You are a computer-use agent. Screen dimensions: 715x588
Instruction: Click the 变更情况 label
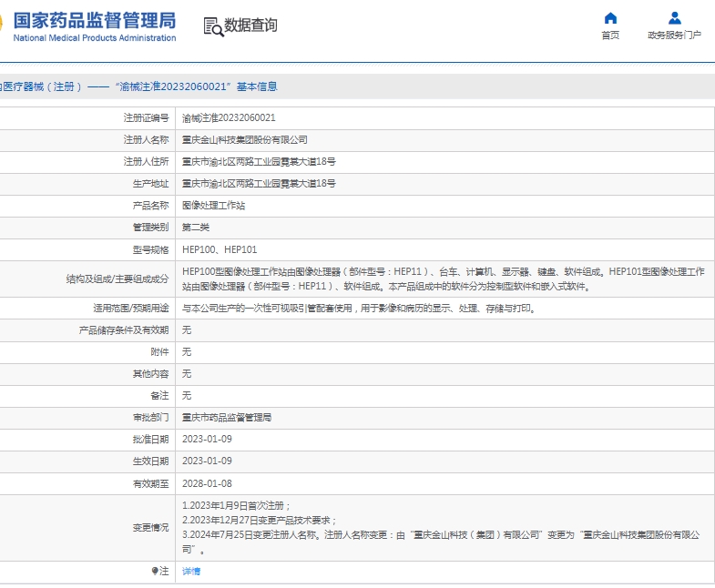pyautogui.click(x=150, y=528)
